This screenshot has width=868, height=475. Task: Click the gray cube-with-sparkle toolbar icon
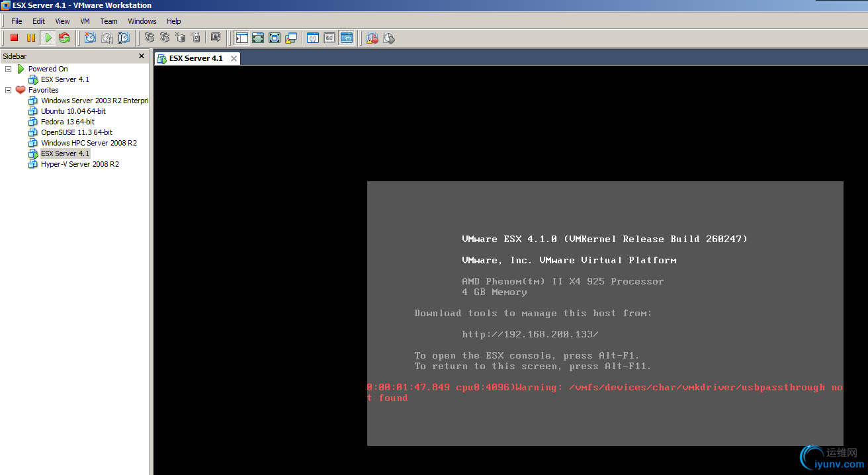coord(180,38)
